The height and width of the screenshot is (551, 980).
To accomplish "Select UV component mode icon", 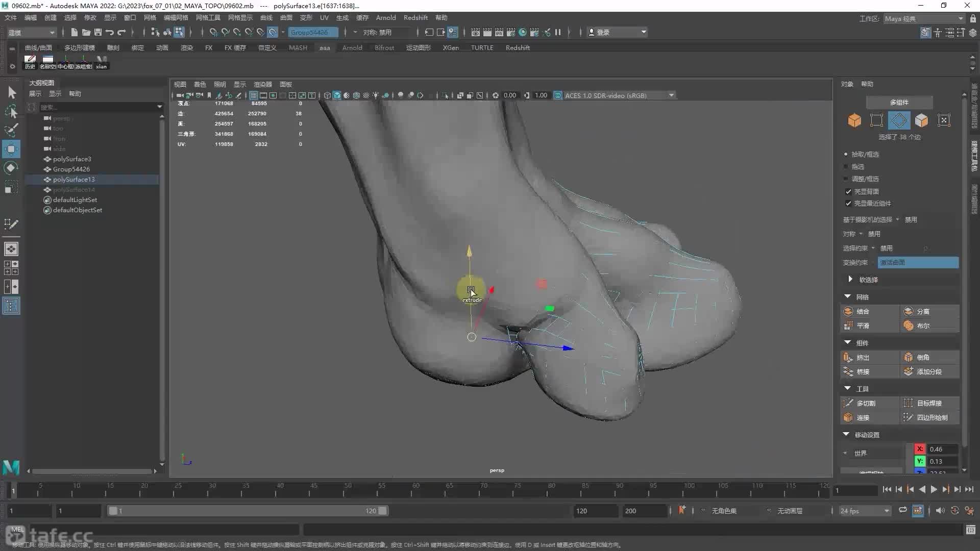I will click(944, 120).
